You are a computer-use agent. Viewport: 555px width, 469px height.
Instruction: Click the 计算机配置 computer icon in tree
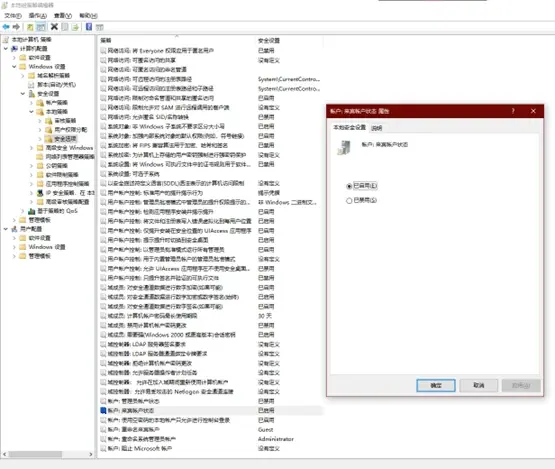15,48
